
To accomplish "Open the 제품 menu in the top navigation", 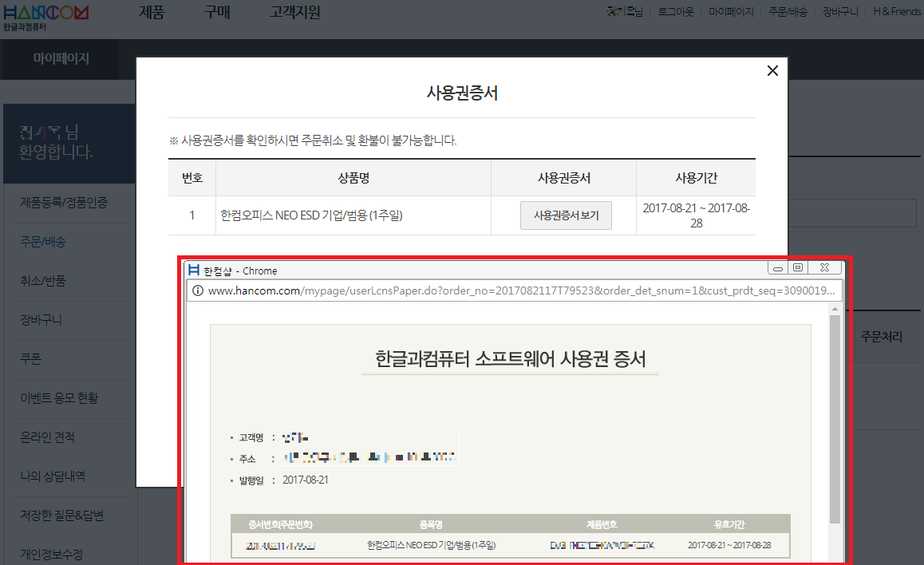I will (x=152, y=13).
